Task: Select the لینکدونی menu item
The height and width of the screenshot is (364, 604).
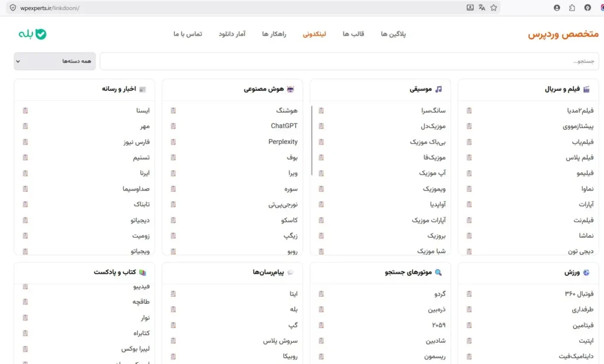Action: [x=314, y=34]
